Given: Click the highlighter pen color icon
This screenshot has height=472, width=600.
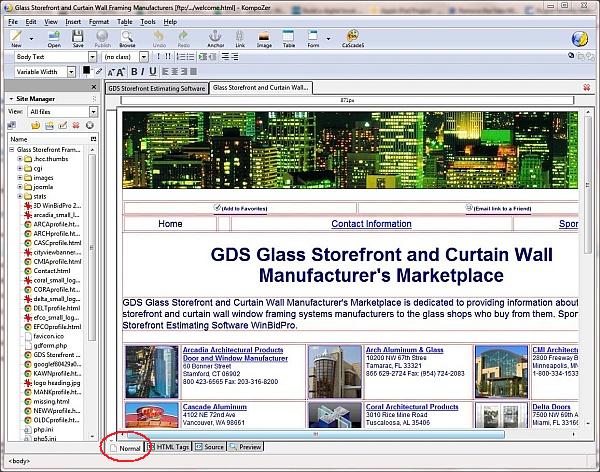Looking at the screenshot, I should click(x=99, y=71).
